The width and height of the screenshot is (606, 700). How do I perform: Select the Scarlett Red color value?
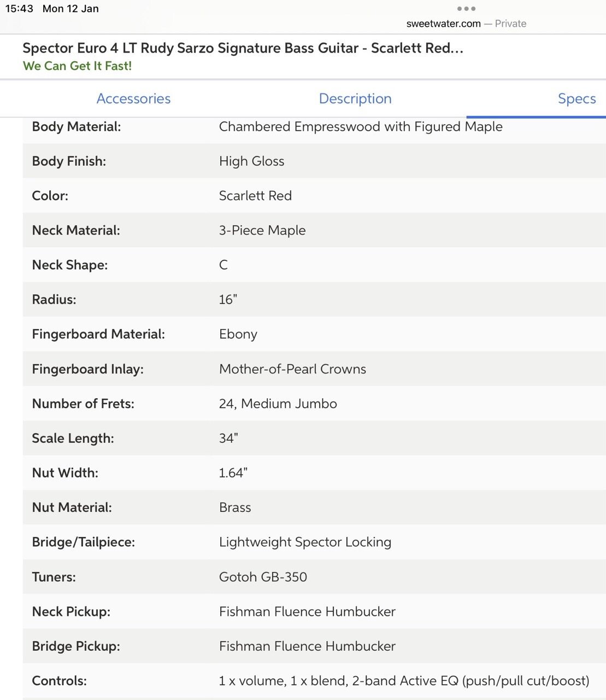coord(255,196)
